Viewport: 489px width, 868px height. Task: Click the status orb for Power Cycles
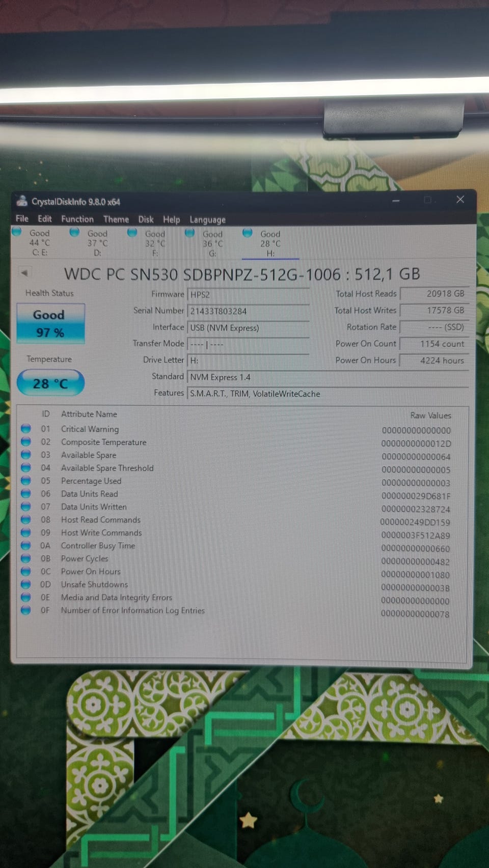(25, 558)
